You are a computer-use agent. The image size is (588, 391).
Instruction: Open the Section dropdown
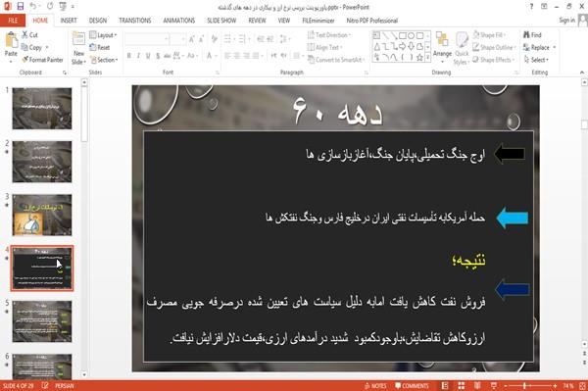104,60
